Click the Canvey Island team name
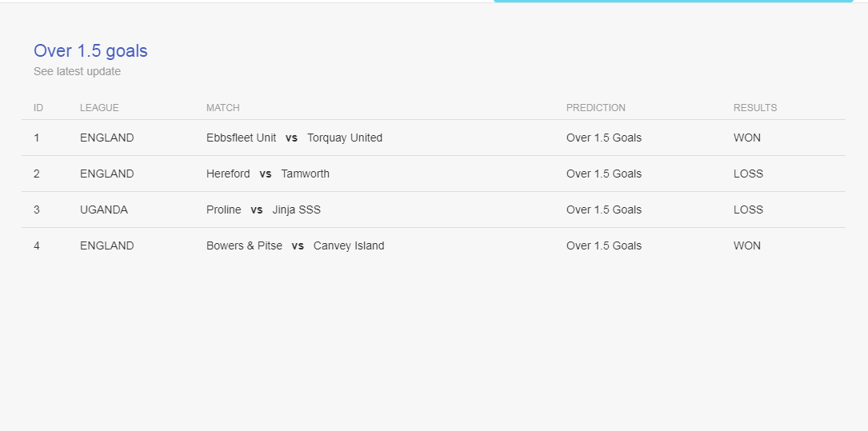The height and width of the screenshot is (431, 868). pos(349,245)
